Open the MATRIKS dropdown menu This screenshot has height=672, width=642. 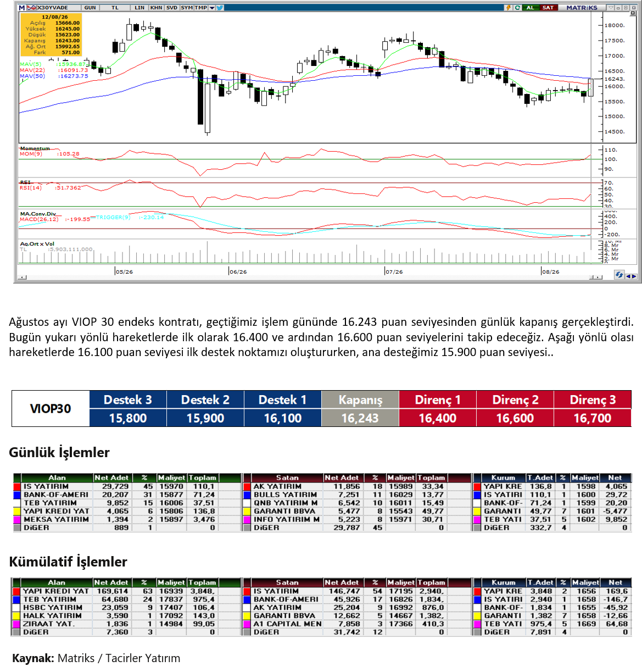click(610, 8)
